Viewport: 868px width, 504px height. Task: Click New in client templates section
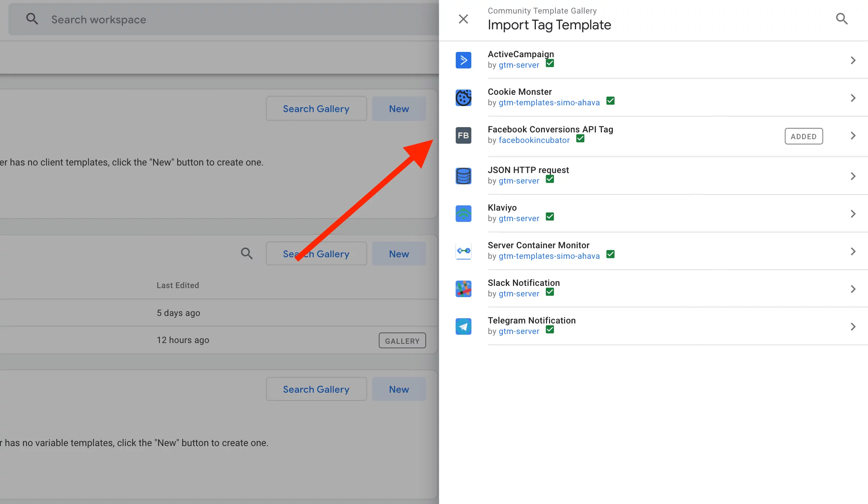pos(399,109)
